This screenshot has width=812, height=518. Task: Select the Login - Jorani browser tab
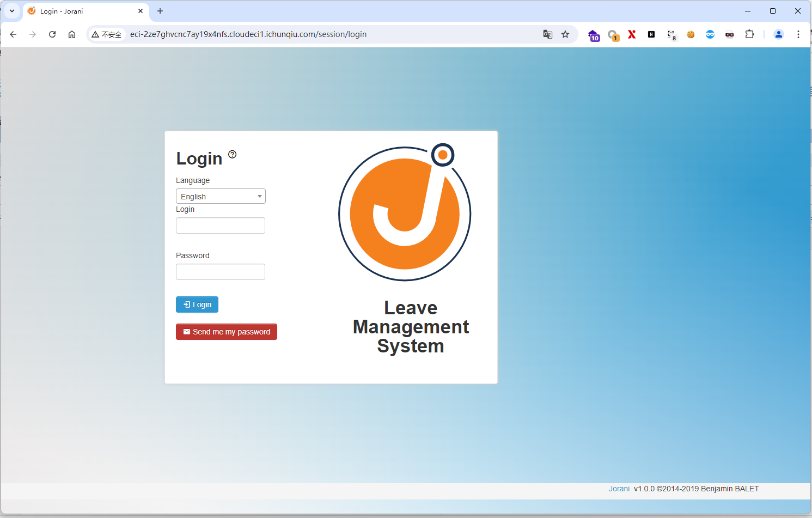tap(86, 11)
